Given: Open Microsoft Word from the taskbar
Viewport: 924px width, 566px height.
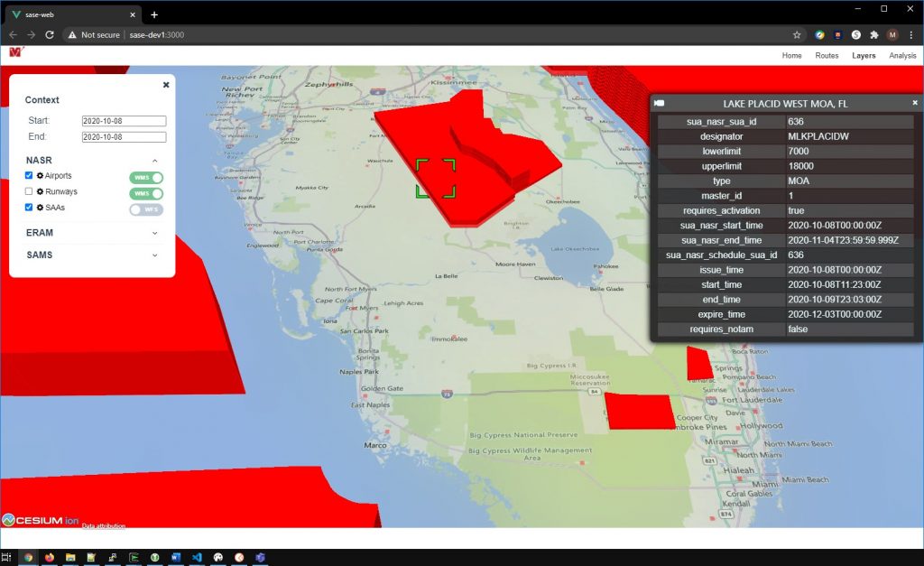Looking at the screenshot, I should 176,557.
